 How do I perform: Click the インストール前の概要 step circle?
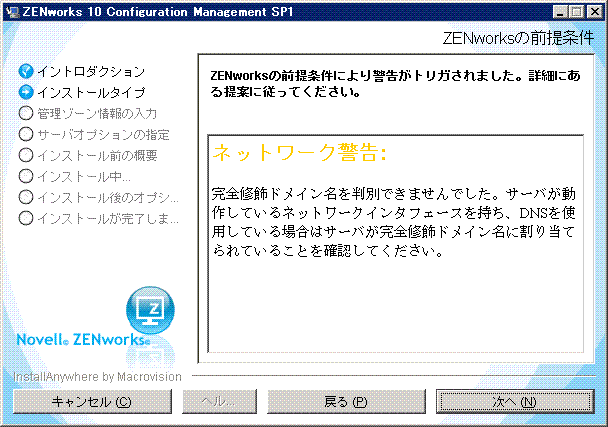tap(26, 155)
